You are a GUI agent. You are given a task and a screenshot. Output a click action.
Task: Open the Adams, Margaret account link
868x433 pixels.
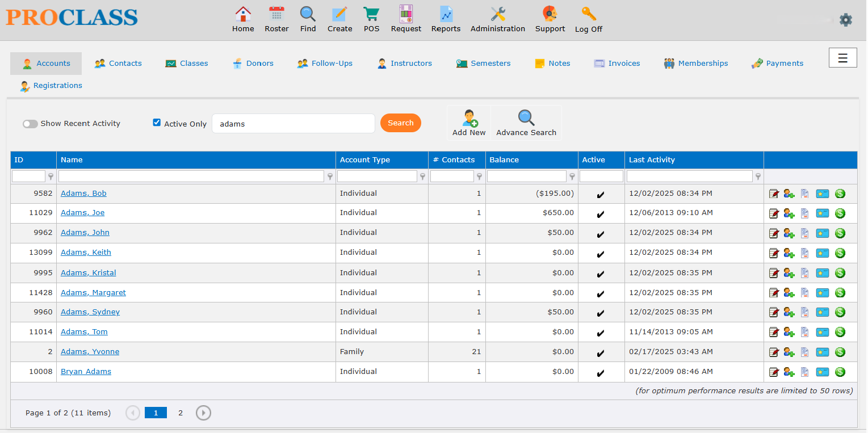tap(93, 292)
